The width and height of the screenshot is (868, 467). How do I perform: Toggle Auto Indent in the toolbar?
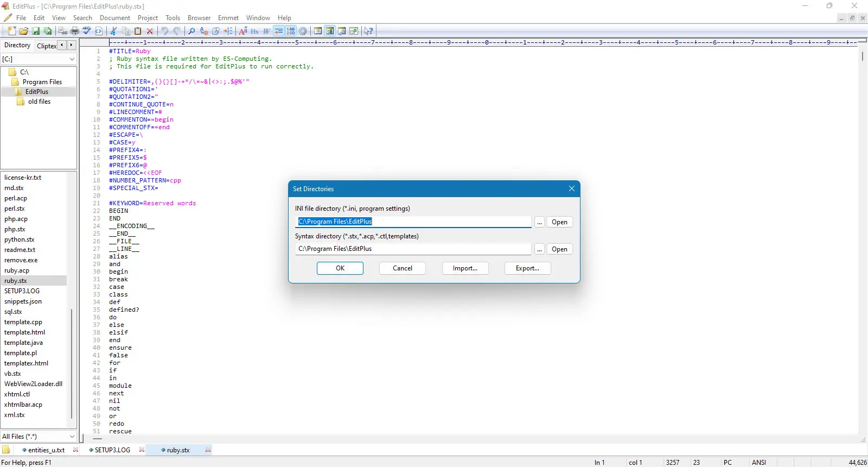click(x=279, y=31)
